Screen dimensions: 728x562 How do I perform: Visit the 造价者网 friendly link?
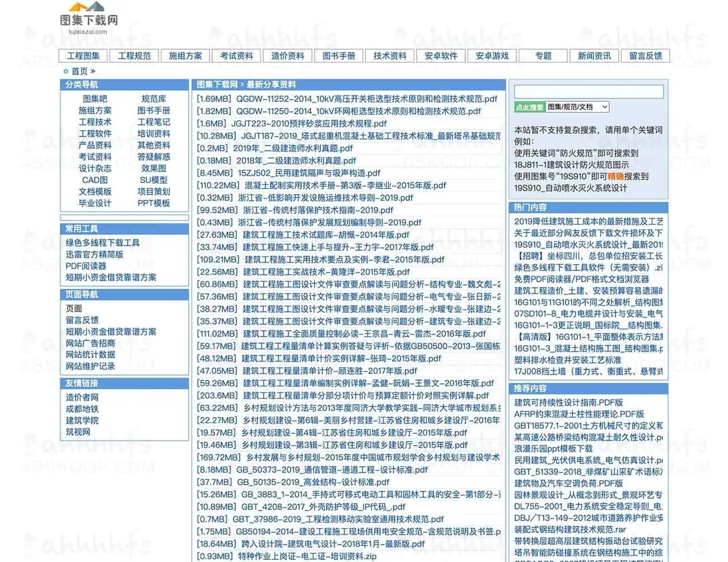coord(82,397)
